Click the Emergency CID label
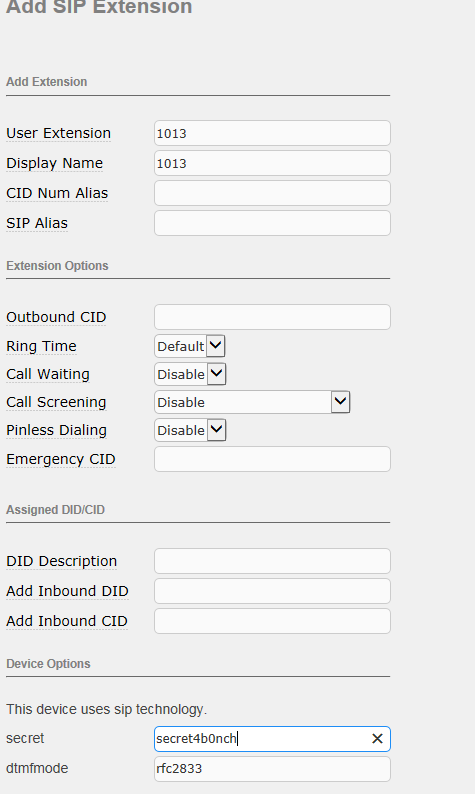Viewport: 475px width, 794px height. (x=61, y=459)
